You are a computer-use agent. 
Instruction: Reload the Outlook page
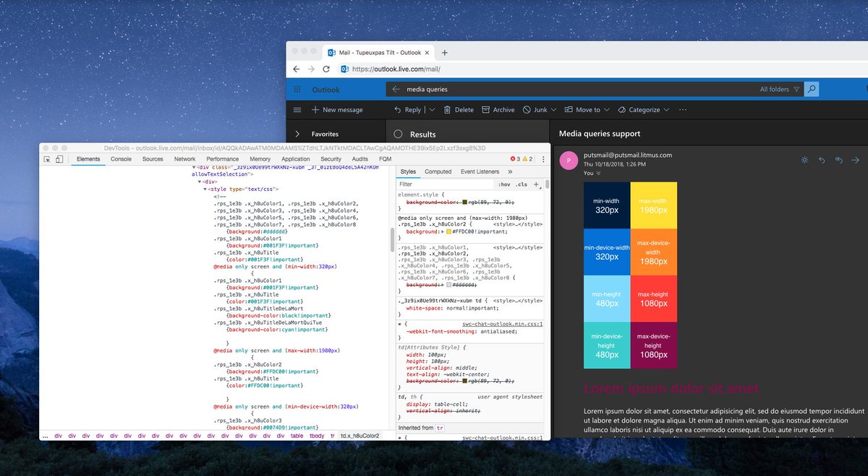pyautogui.click(x=326, y=69)
